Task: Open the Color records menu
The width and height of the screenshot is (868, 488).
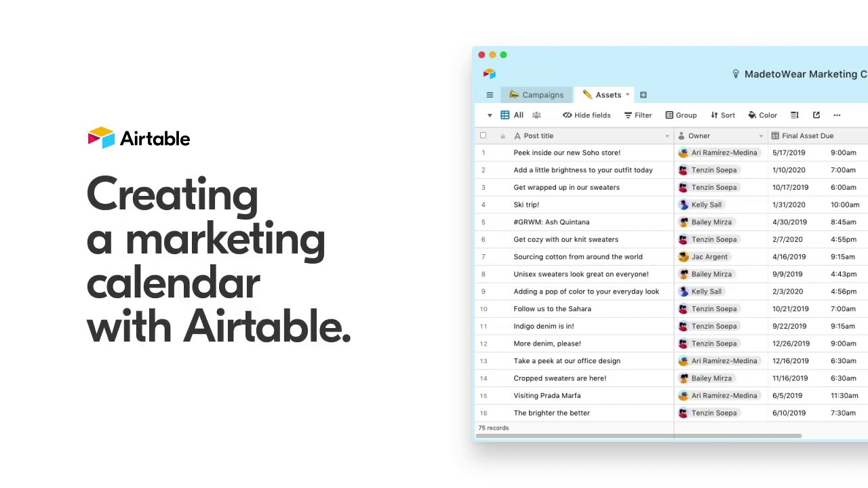Action: click(x=763, y=115)
